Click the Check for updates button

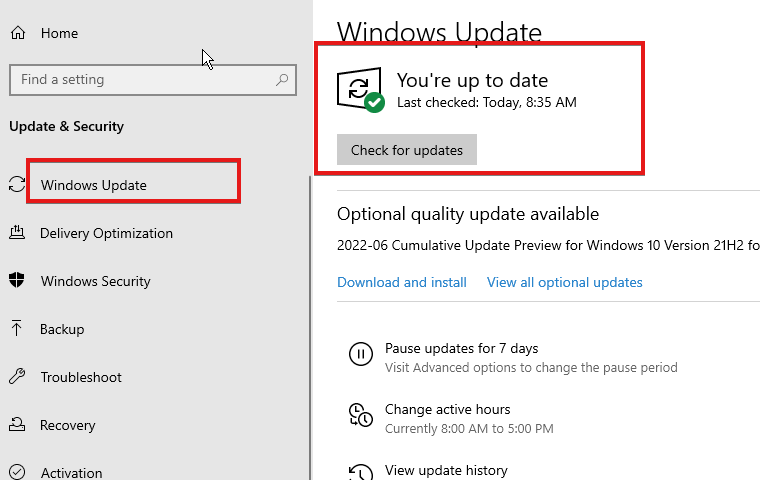(x=407, y=150)
